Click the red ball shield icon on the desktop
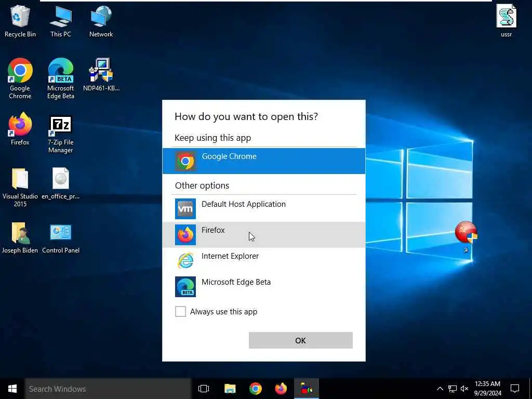The height and width of the screenshot is (399, 532). tap(466, 233)
